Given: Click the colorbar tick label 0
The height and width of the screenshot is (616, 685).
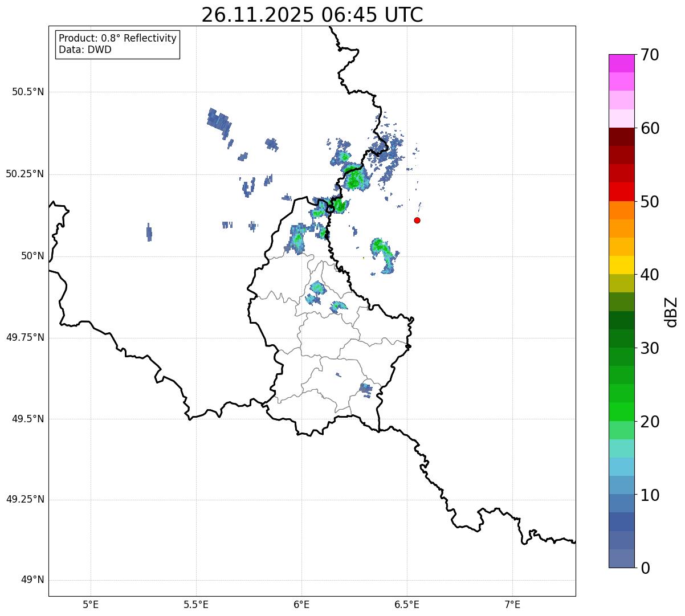Looking at the screenshot, I should pos(645,568).
